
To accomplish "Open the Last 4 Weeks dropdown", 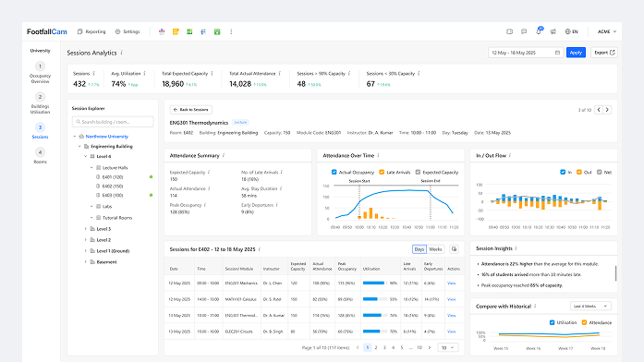I will [x=590, y=307].
